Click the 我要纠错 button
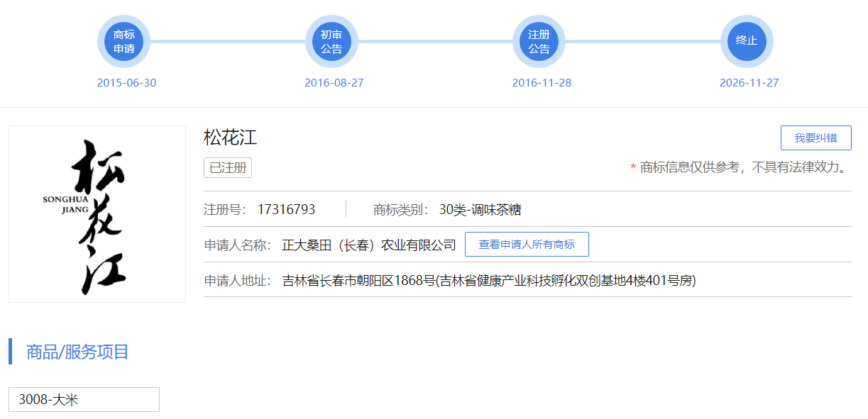The height and width of the screenshot is (419, 868). (816, 138)
